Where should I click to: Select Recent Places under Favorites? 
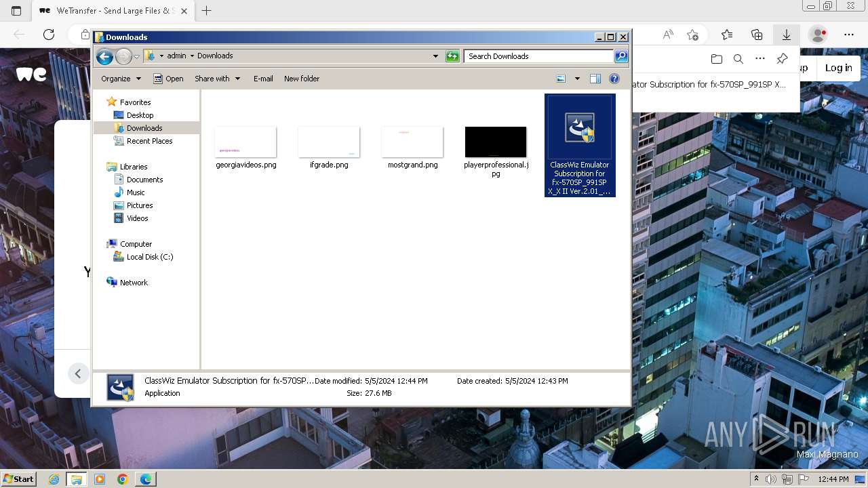click(149, 141)
